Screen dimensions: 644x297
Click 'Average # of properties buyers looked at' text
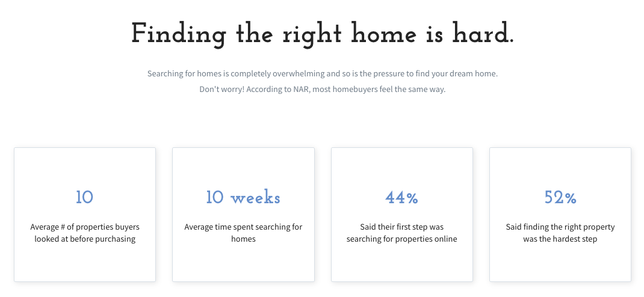click(x=85, y=233)
